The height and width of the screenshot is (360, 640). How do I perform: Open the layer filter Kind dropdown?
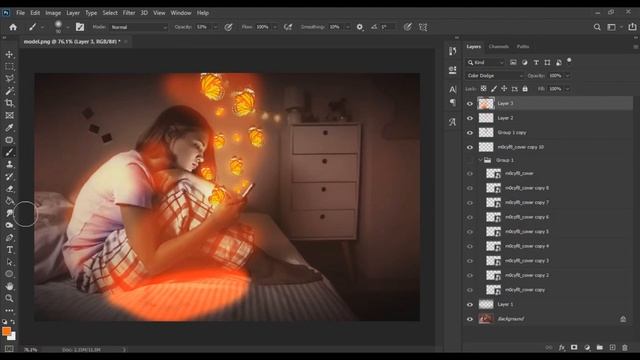click(x=486, y=62)
